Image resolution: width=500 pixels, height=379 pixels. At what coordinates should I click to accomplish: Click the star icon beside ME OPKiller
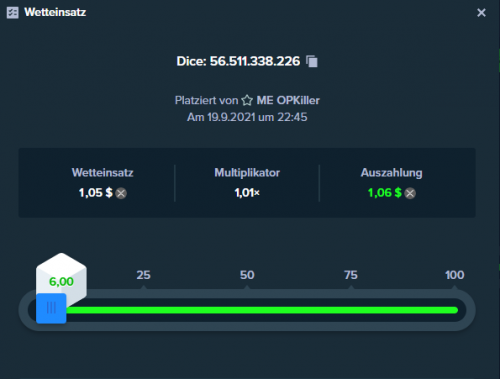pos(247,100)
